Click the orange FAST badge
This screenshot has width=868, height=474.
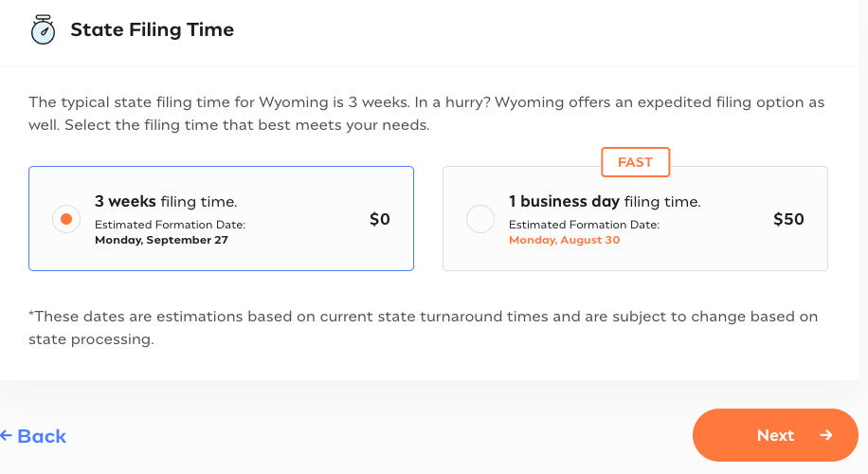tap(635, 162)
